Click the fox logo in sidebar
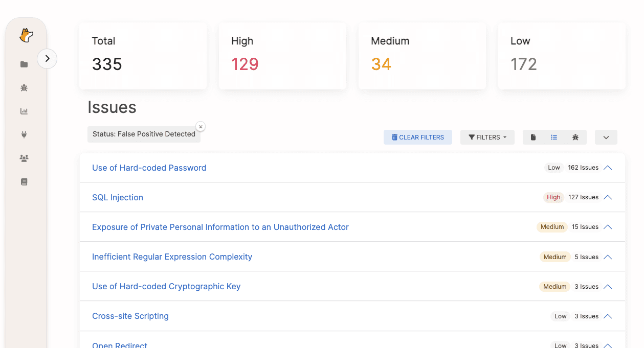 point(26,35)
